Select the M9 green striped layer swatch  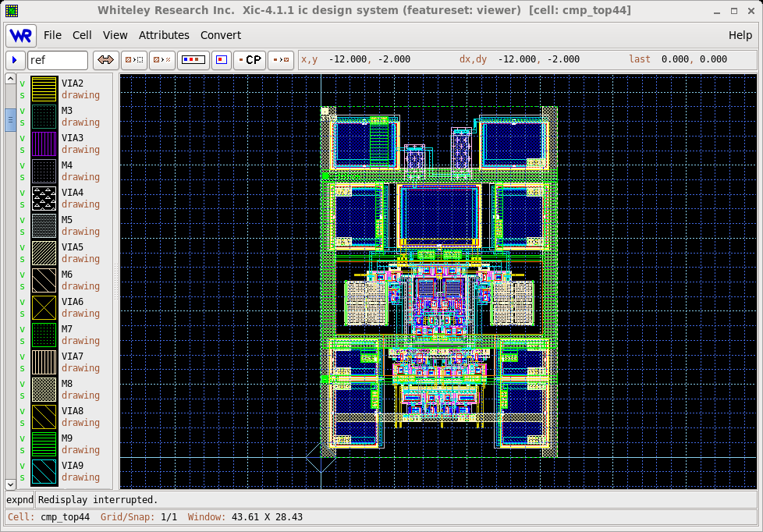44,444
